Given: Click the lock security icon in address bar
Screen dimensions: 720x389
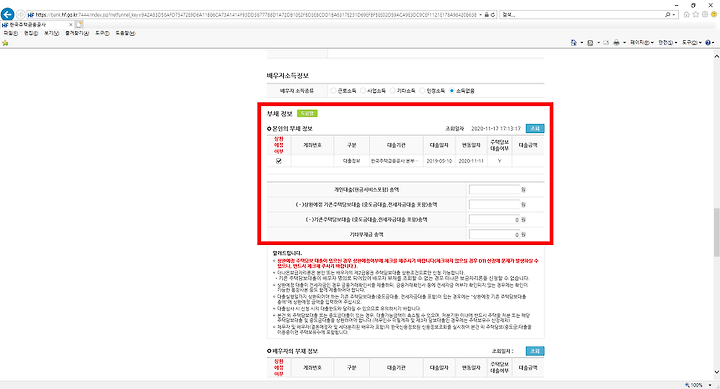Looking at the screenshot, I should 487,15.
